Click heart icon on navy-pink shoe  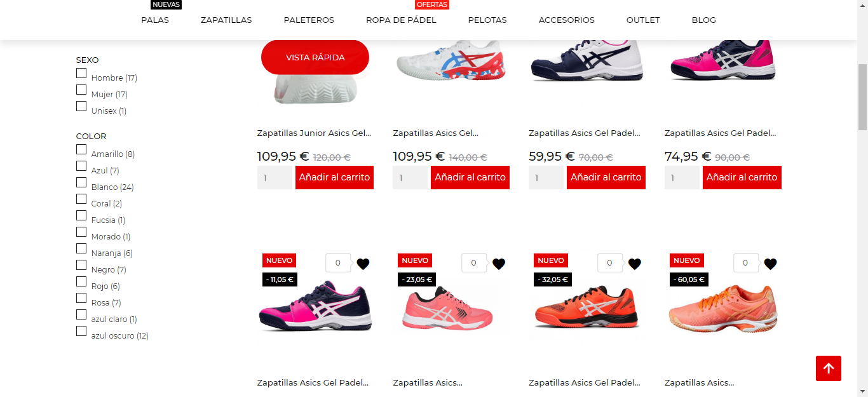(x=363, y=264)
